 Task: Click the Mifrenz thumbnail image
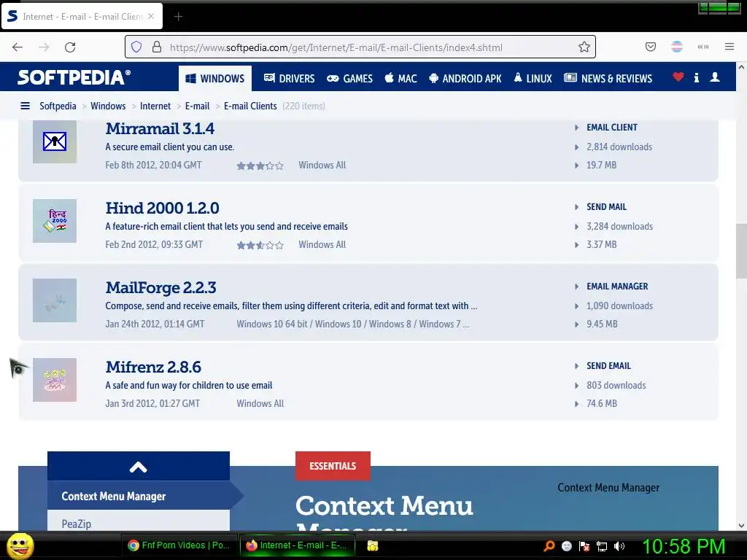(x=55, y=380)
